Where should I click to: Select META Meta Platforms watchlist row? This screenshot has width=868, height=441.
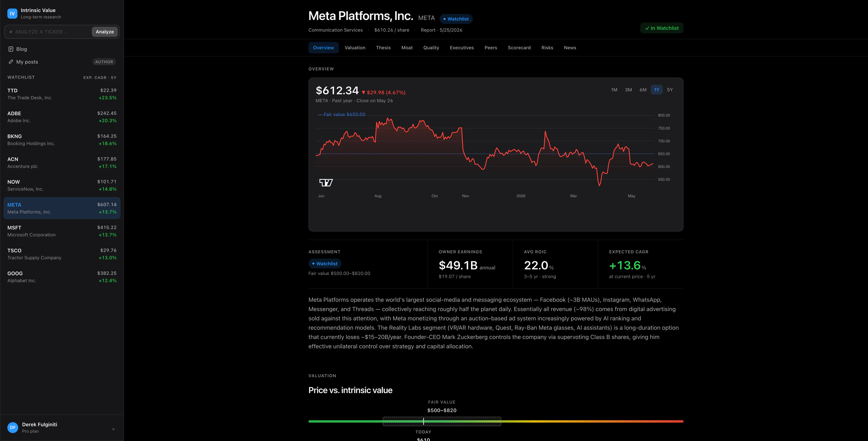point(62,208)
